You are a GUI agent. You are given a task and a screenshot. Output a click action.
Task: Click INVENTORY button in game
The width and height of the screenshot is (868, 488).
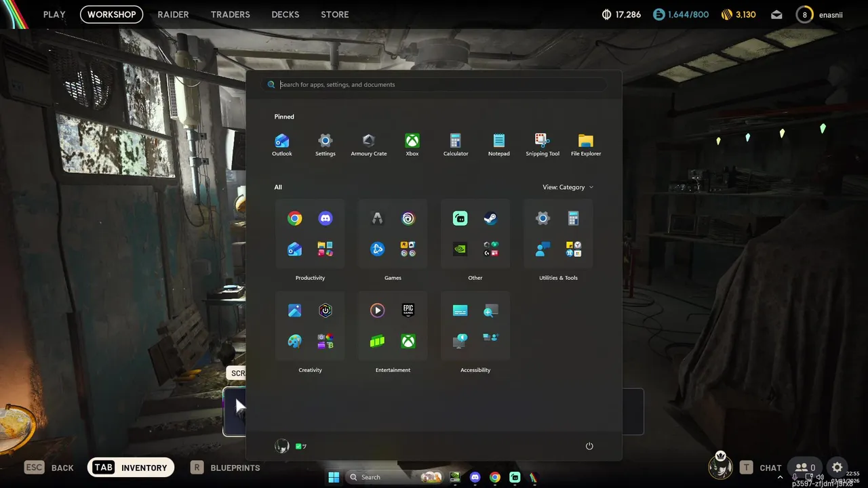point(131,468)
